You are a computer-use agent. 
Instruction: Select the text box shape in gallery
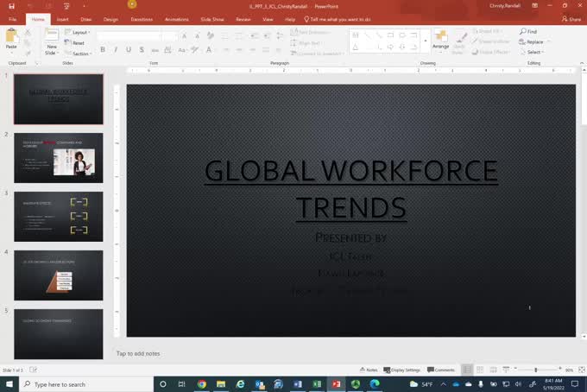pos(356,35)
